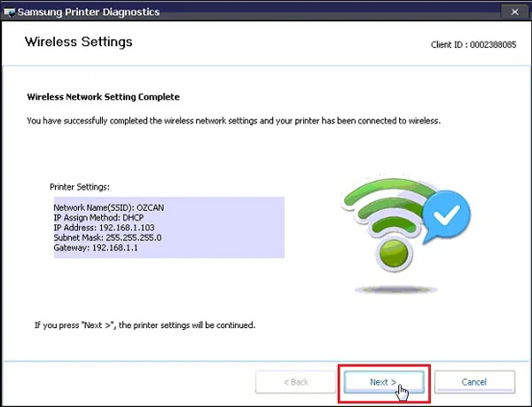Click the successfully completed wireless settings message

pyautogui.click(x=246, y=120)
